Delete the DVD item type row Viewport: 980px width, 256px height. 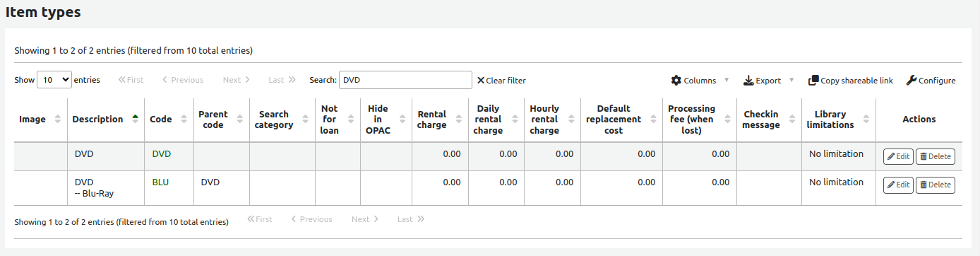click(936, 156)
